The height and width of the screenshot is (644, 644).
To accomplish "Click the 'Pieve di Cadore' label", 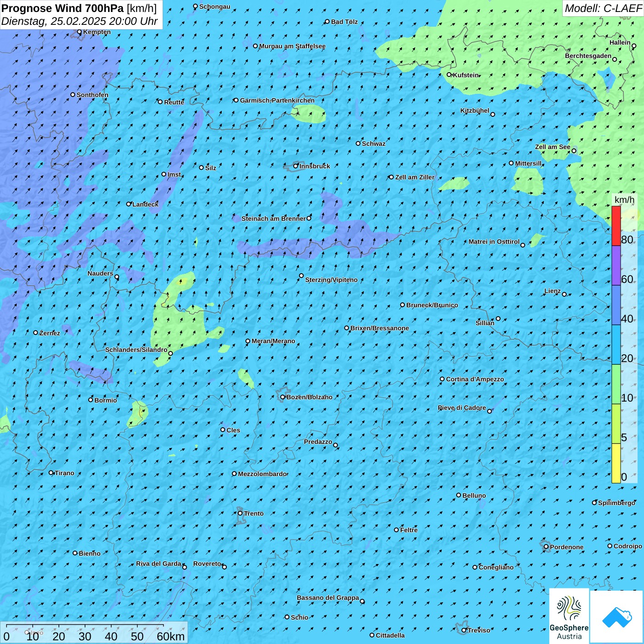I will pyautogui.click(x=461, y=408).
